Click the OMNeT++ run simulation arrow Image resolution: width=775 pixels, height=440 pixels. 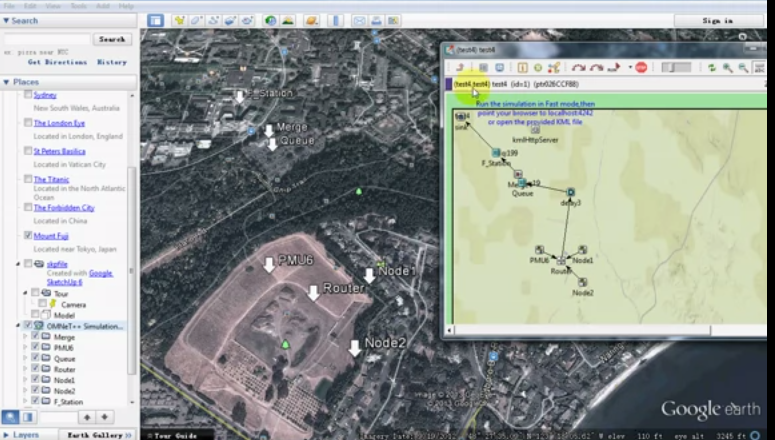[x=578, y=68]
